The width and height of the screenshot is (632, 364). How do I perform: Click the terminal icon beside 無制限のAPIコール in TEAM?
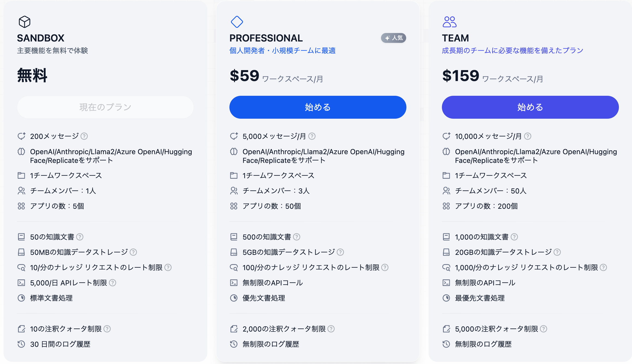[447, 283]
